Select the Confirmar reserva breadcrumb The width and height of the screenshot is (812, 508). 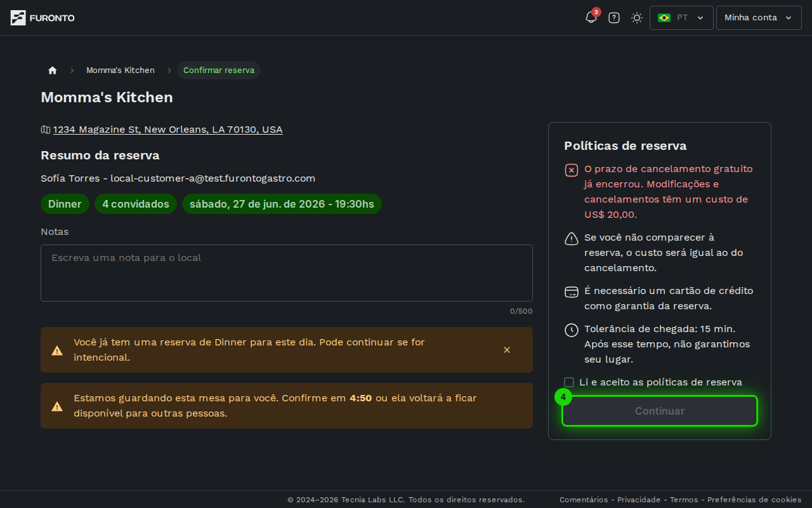(x=219, y=70)
